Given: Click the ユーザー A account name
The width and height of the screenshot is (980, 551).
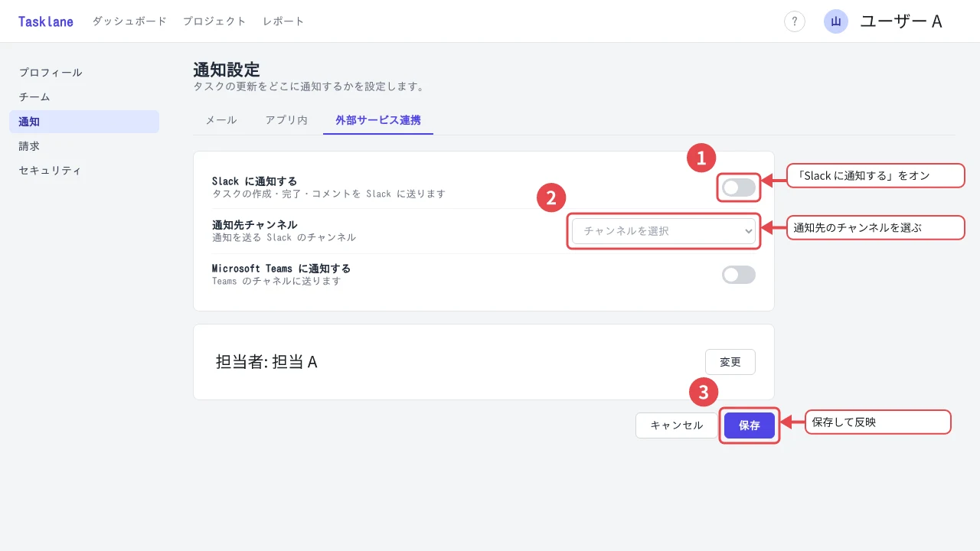Looking at the screenshot, I should [x=901, y=21].
